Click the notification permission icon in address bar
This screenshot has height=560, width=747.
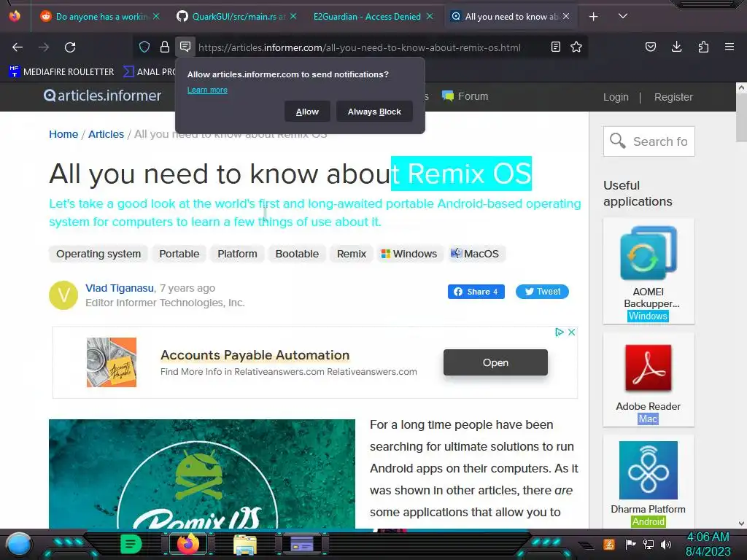[x=185, y=47]
